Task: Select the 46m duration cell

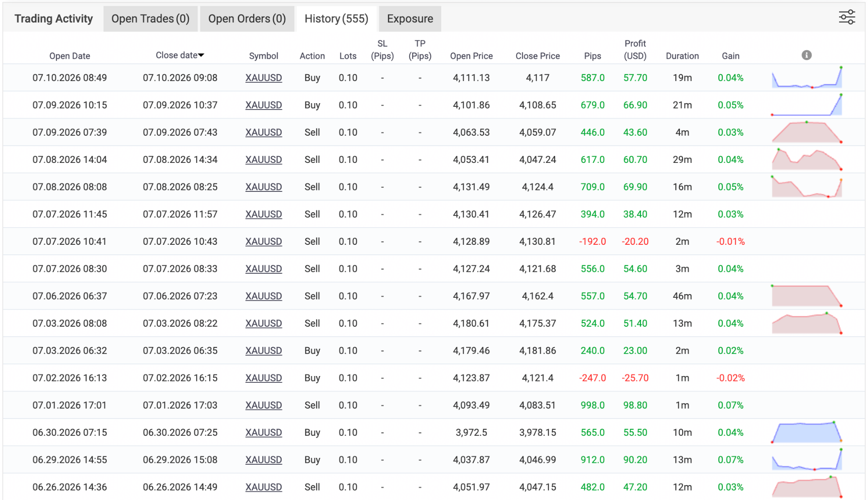Action: 683,296
